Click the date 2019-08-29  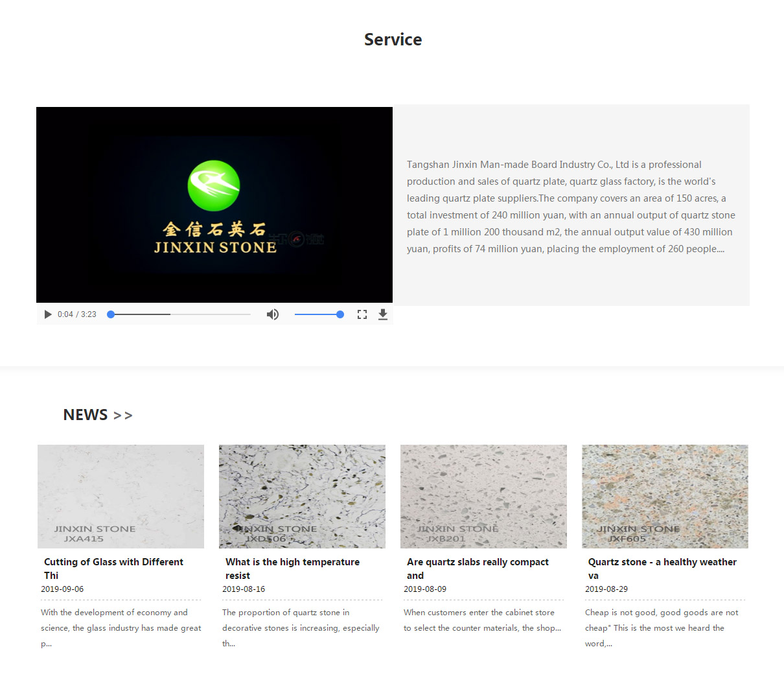606,589
